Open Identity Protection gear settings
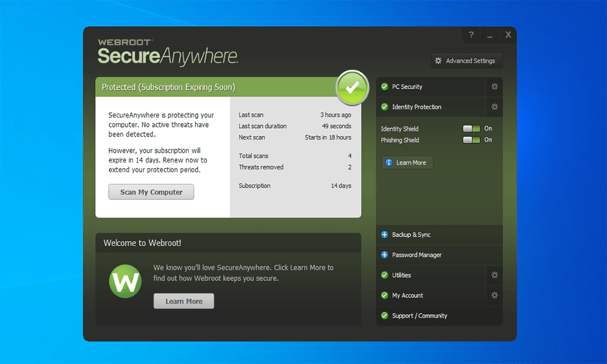The height and width of the screenshot is (364, 607). point(494,107)
